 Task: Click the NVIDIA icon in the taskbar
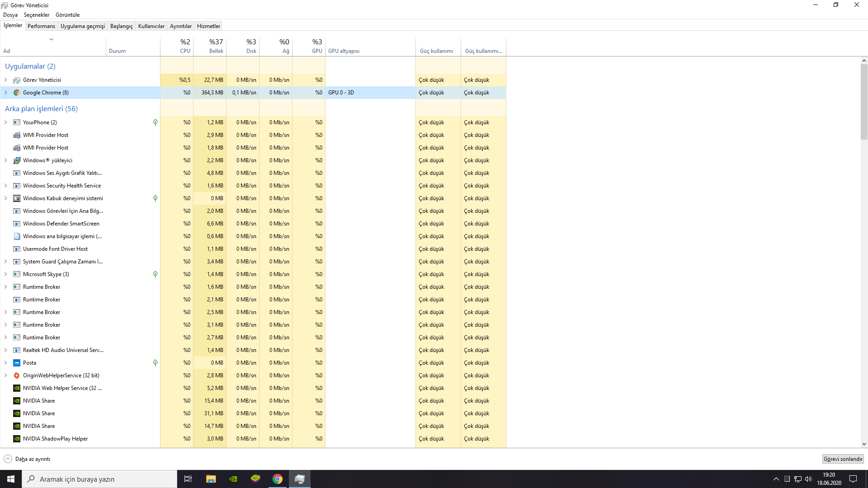(233, 479)
